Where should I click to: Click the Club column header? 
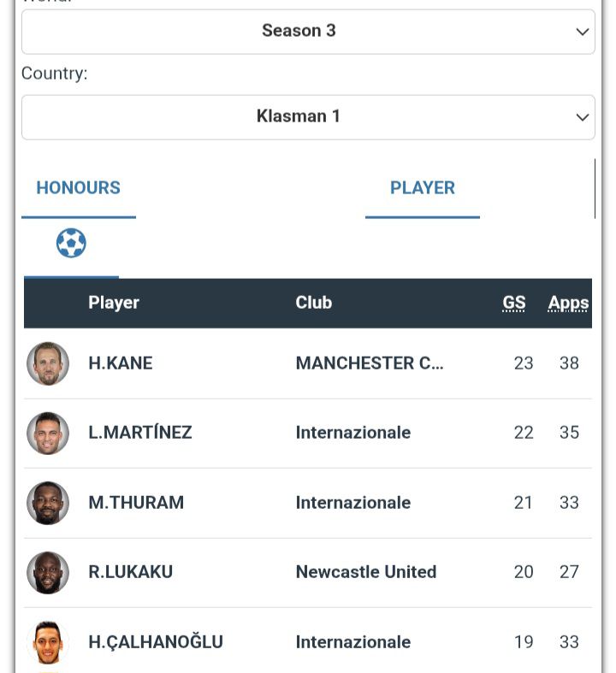(314, 303)
